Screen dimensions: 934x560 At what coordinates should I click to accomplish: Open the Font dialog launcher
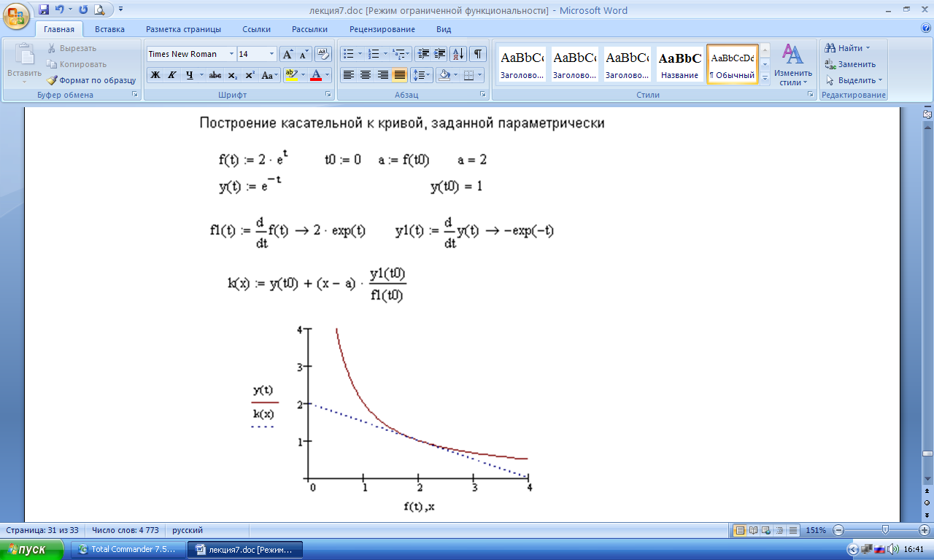pos(327,96)
